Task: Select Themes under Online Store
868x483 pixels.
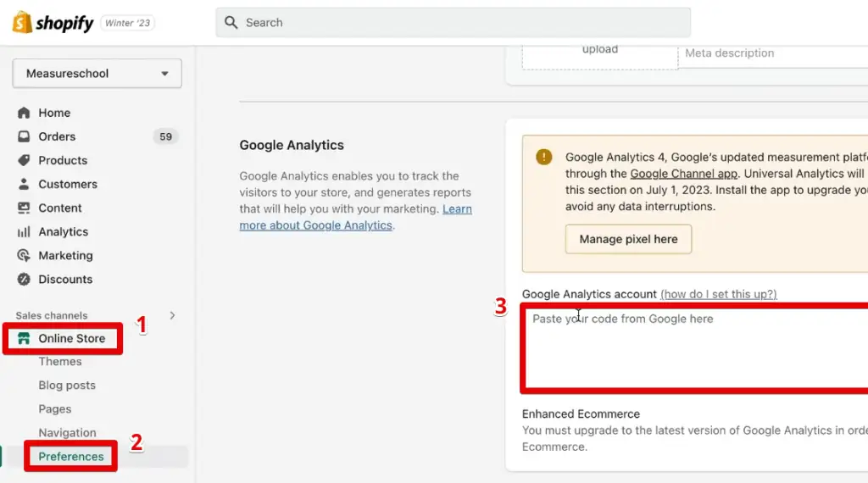Action: click(x=60, y=361)
